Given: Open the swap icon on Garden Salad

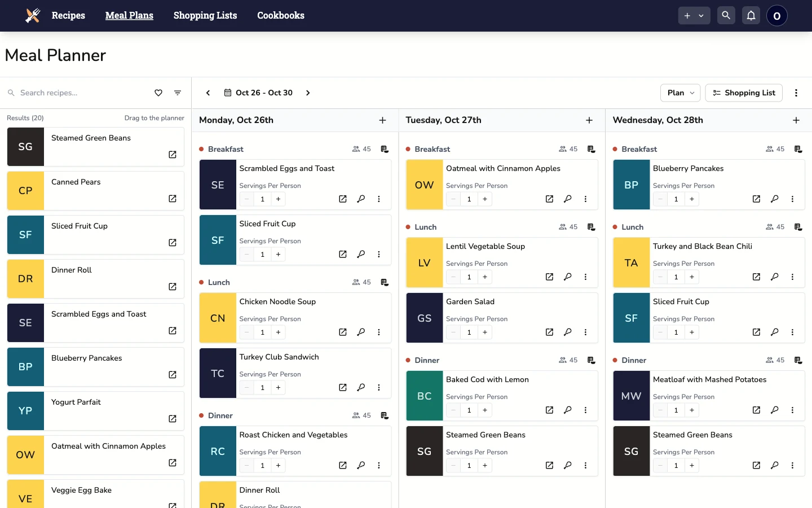Looking at the screenshot, I should point(568,332).
